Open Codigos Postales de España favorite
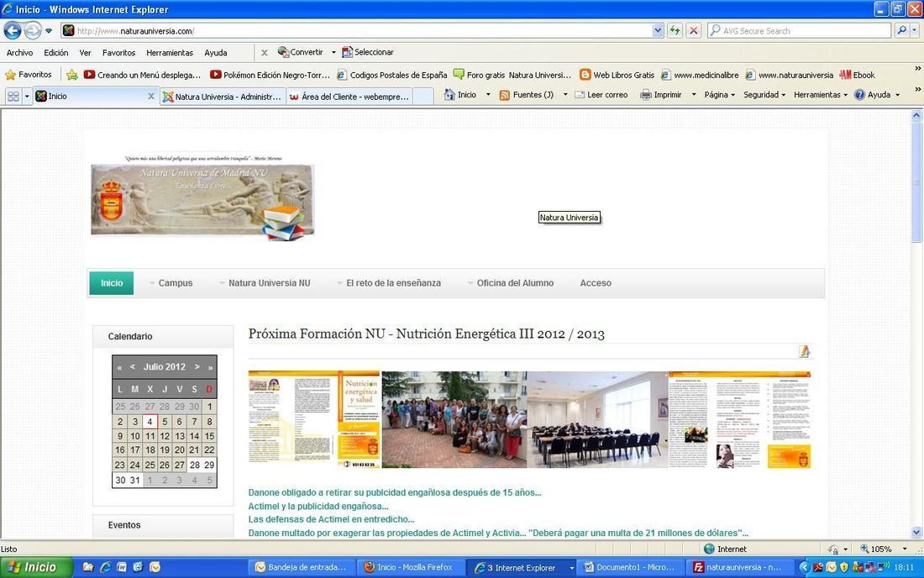This screenshot has height=578, width=924. point(392,75)
